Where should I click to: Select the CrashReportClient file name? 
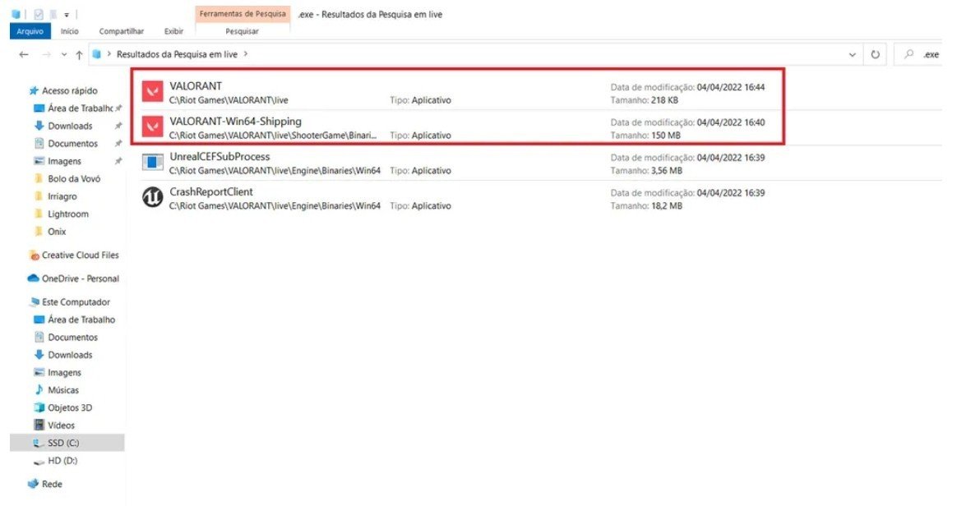(x=211, y=191)
